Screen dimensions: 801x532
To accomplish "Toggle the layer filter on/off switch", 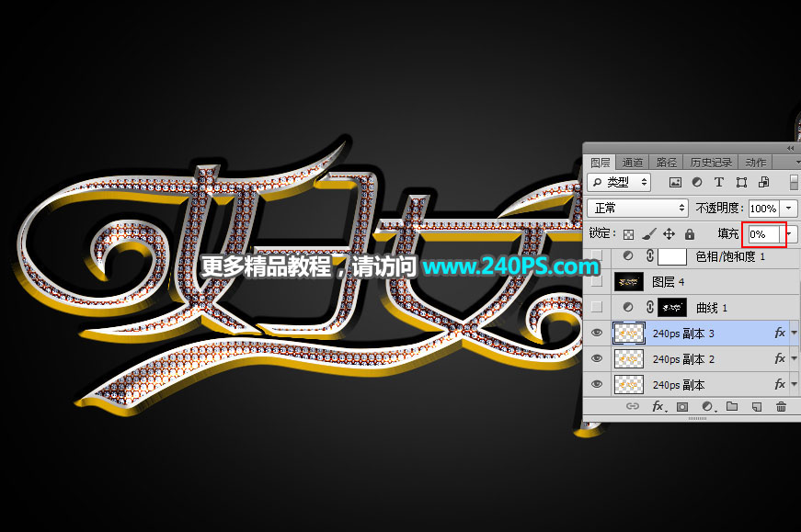I will (794, 182).
